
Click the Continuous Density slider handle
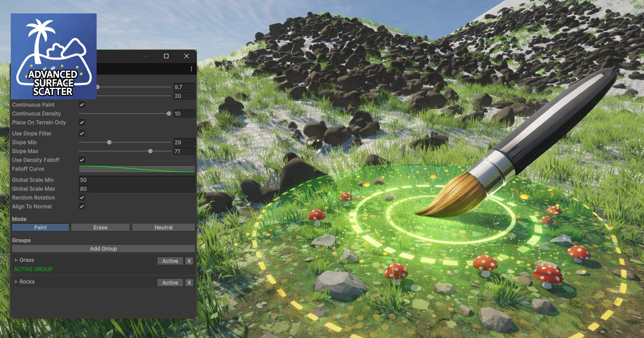click(x=168, y=113)
